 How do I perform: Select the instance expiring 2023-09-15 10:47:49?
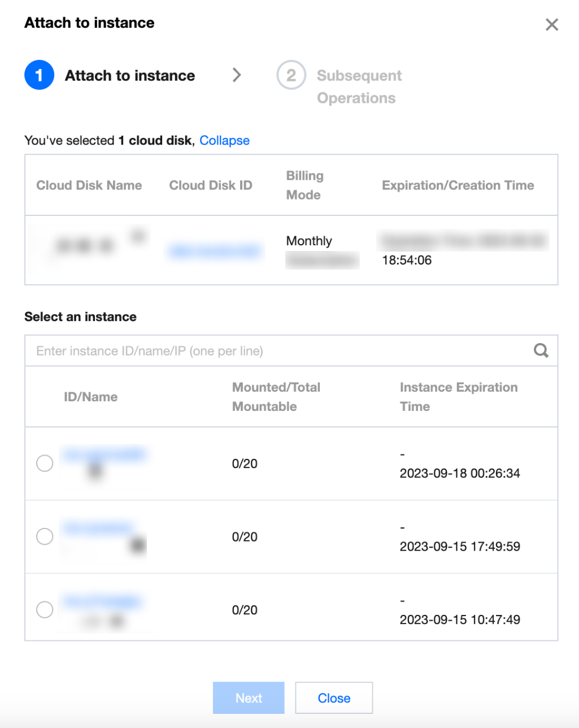pyautogui.click(x=45, y=610)
